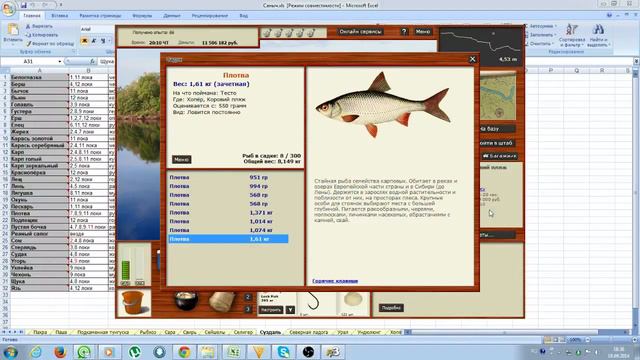This screenshot has height=360, width=640.
Task: Open Excel Help question mark icon
Action: 609,15
